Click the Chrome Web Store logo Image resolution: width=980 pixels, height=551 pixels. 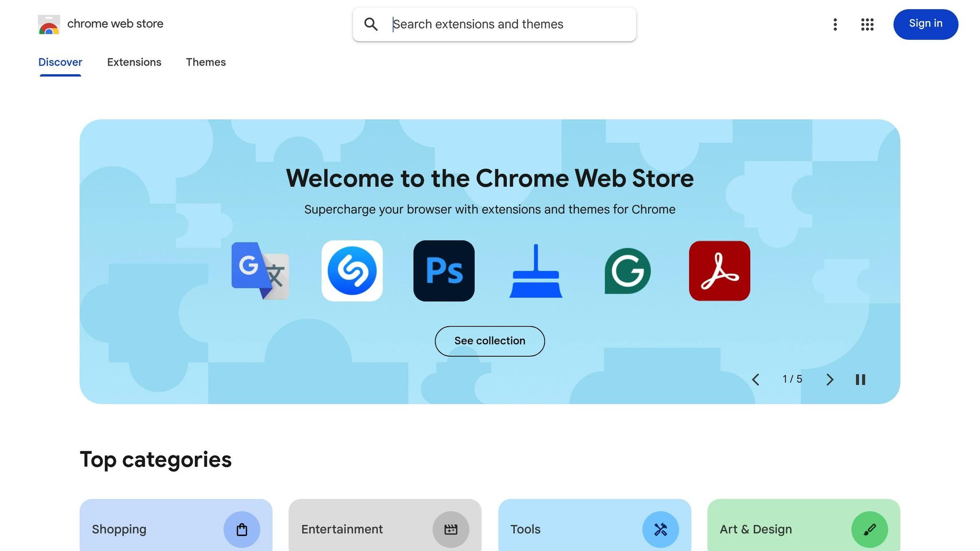coord(48,24)
